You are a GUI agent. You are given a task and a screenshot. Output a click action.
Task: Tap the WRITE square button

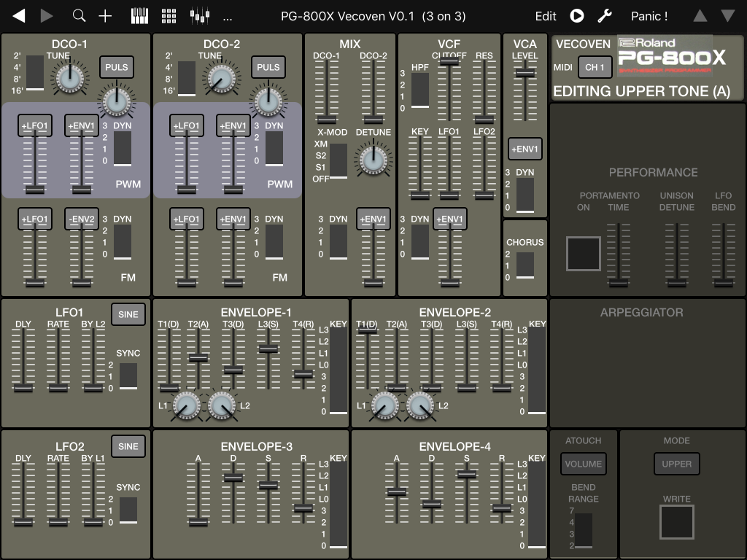click(x=676, y=522)
